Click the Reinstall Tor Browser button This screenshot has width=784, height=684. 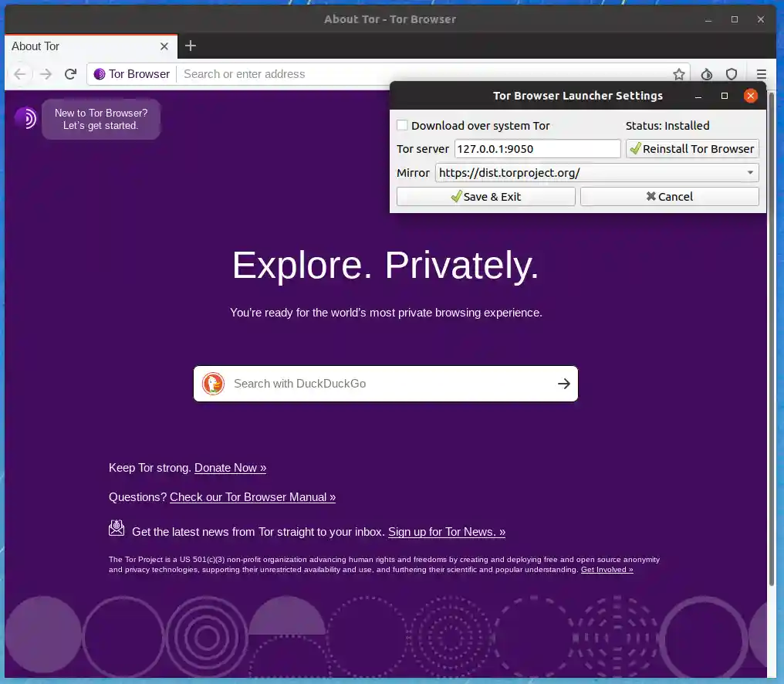[691, 148]
